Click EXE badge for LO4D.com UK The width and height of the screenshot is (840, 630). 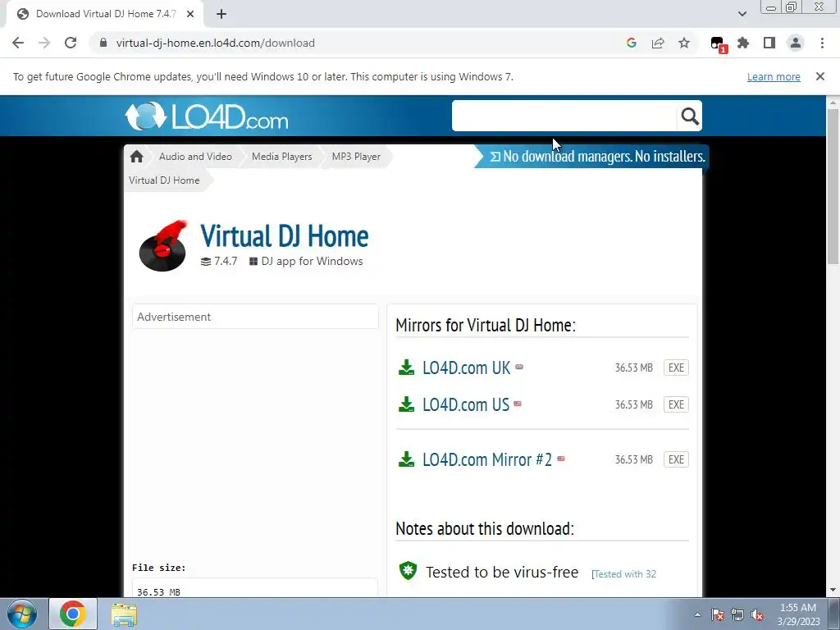coord(676,367)
